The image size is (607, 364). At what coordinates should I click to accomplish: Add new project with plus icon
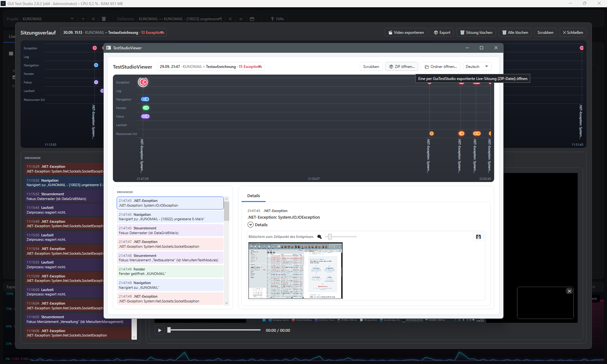point(83,19)
